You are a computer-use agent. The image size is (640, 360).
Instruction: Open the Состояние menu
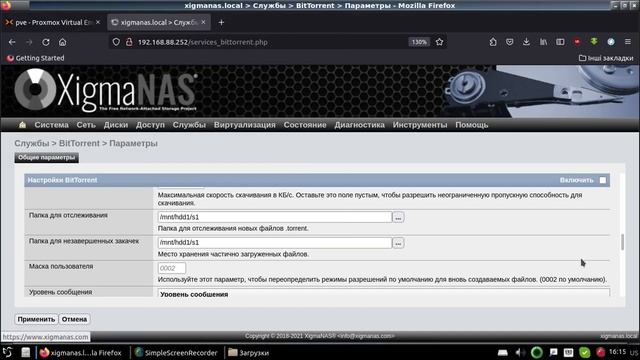pyautogui.click(x=305, y=125)
